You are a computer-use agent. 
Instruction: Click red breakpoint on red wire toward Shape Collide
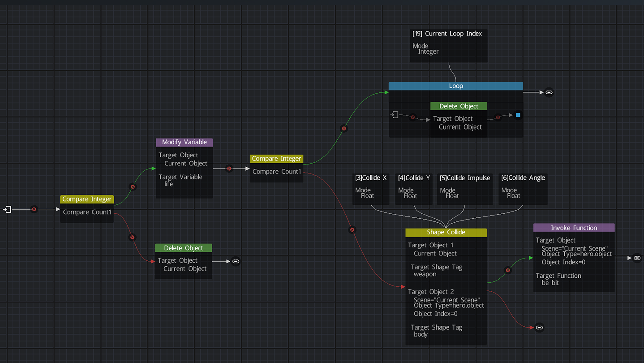tap(352, 230)
